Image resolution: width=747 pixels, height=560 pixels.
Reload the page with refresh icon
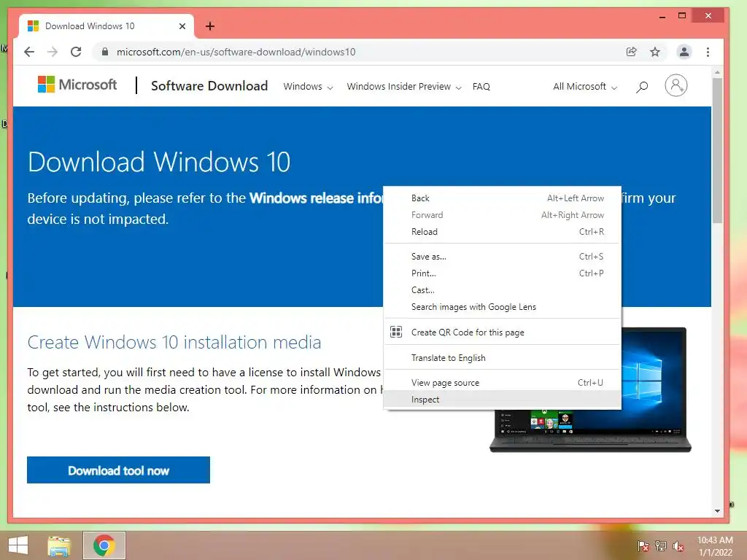coord(76,52)
